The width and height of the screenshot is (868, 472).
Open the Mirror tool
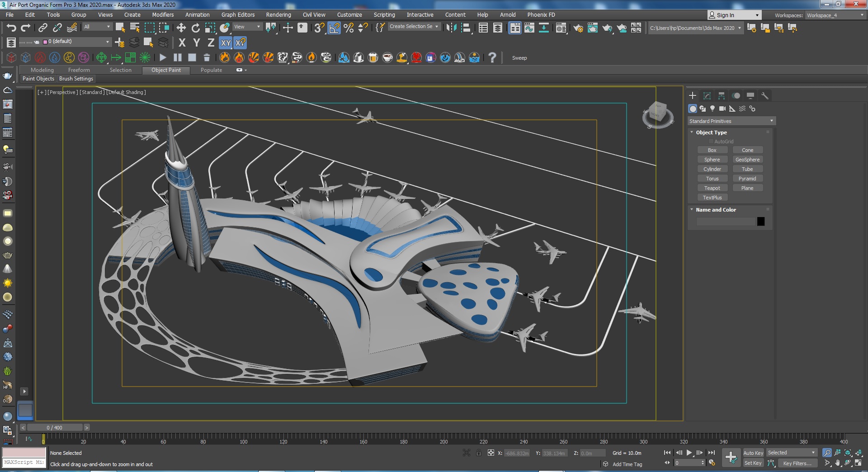tap(451, 28)
